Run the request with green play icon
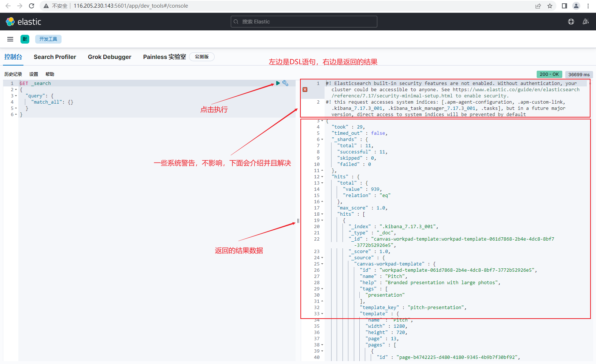The width and height of the screenshot is (596, 364). (278, 83)
